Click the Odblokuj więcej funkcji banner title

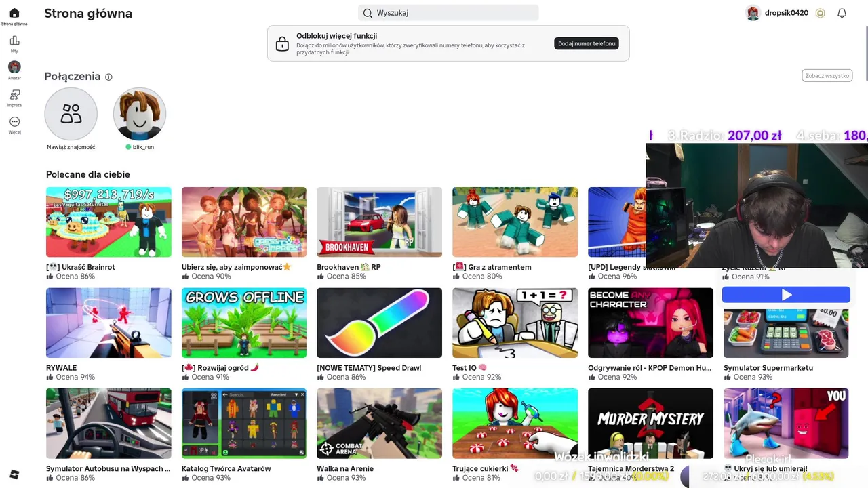coord(336,36)
